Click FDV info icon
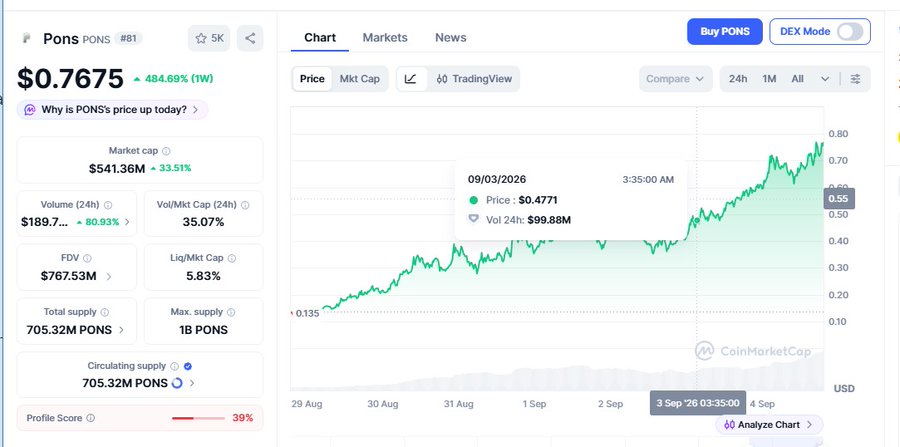This screenshot has width=900, height=447. (87, 259)
